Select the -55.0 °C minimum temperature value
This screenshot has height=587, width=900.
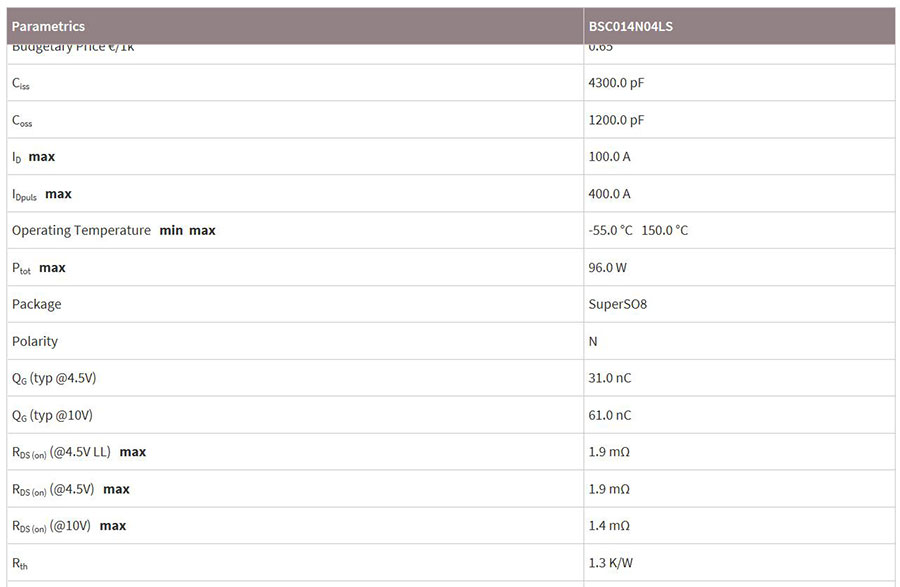tap(610, 230)
